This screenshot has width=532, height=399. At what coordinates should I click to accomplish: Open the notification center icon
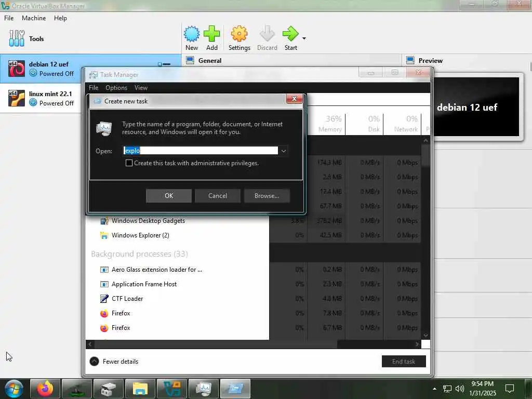click(x=510, y=389)
